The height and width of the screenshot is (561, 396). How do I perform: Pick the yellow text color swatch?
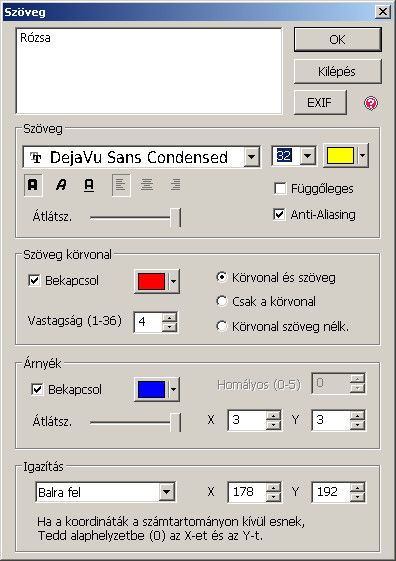coord(341,156)
